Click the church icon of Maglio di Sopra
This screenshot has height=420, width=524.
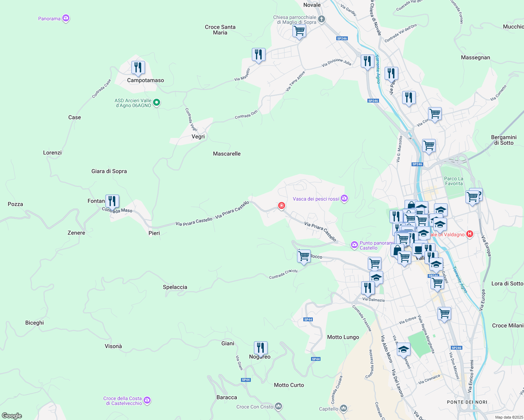click(x=321, y=19)
